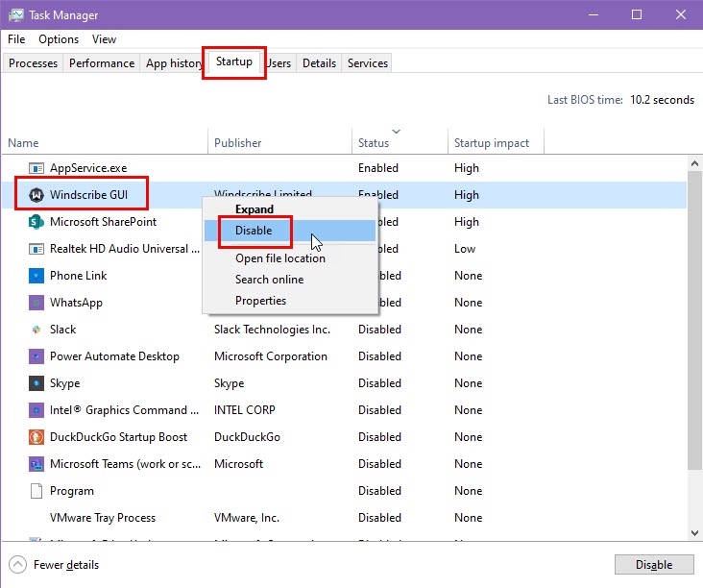
Task: Click the scrollbar down arrow
Action: tap(694, 533)
